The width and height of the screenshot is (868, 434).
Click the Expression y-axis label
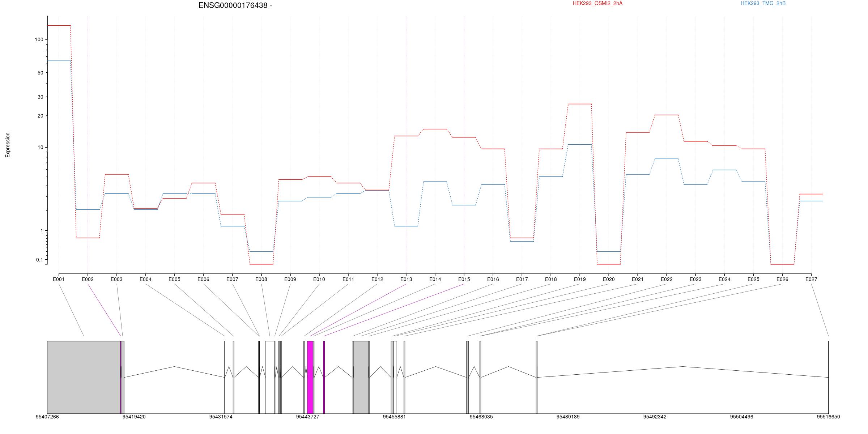[x=8, y=145]
